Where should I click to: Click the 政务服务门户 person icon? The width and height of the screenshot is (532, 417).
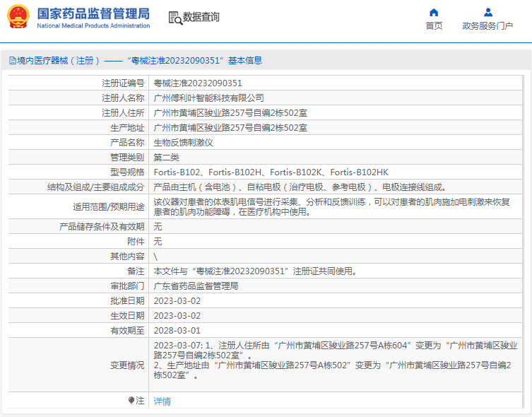point(488,13)
